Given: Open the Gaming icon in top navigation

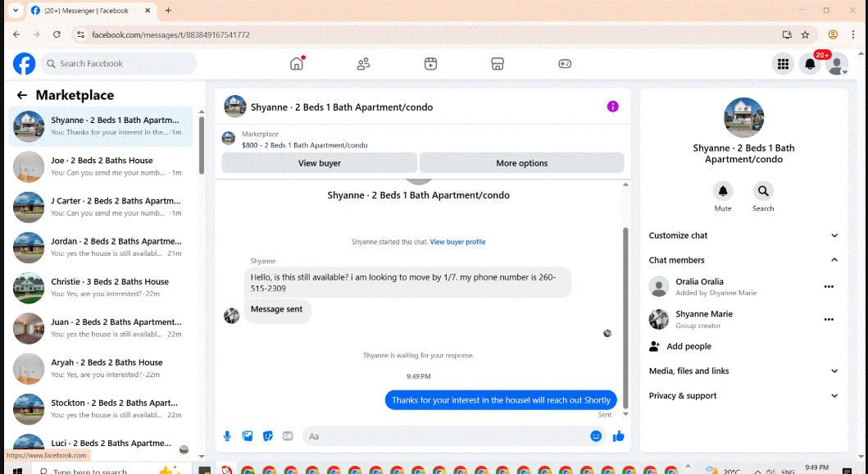Looking at the screenshot, I should point(565,64).
